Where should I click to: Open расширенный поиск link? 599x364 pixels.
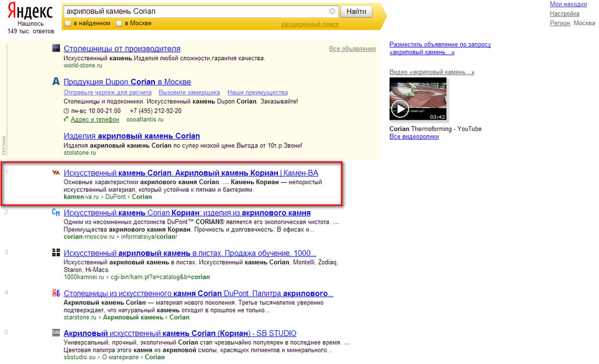click(x=310, y=25)
